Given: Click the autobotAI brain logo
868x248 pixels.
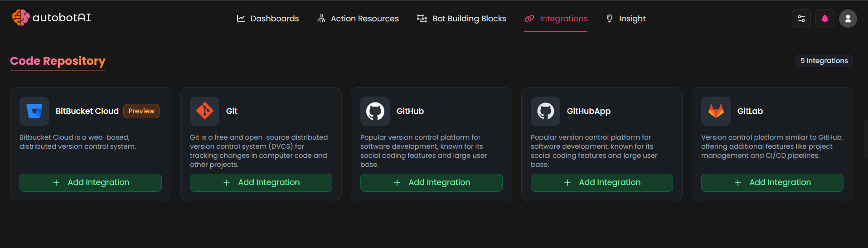Looking at the screenshot, I should [21, 18].
